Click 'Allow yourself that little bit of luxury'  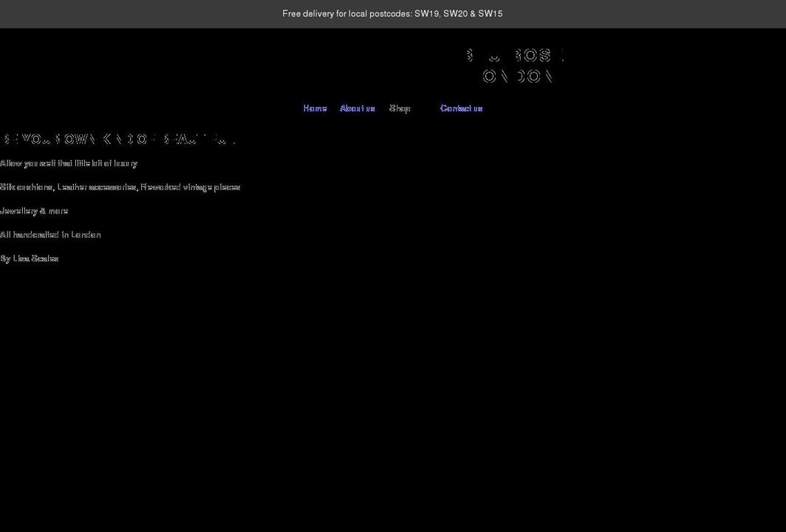pos(69,163)
